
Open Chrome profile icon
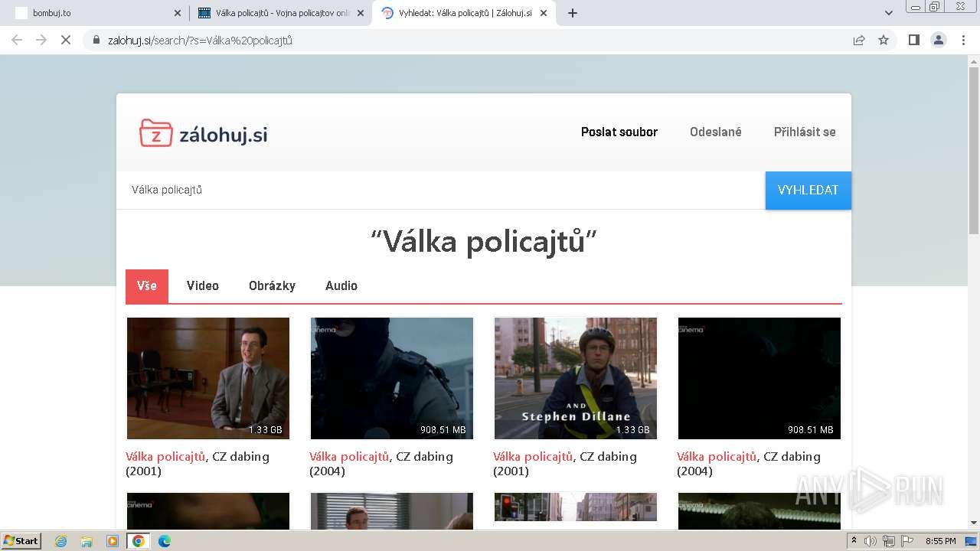point(939,40)
